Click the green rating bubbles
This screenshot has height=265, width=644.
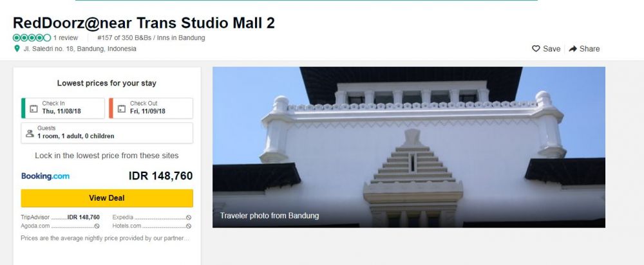(x=32, y=38)
